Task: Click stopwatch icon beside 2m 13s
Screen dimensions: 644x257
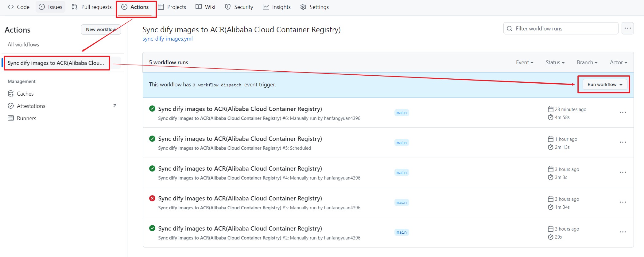Action: tap(551, 147)
